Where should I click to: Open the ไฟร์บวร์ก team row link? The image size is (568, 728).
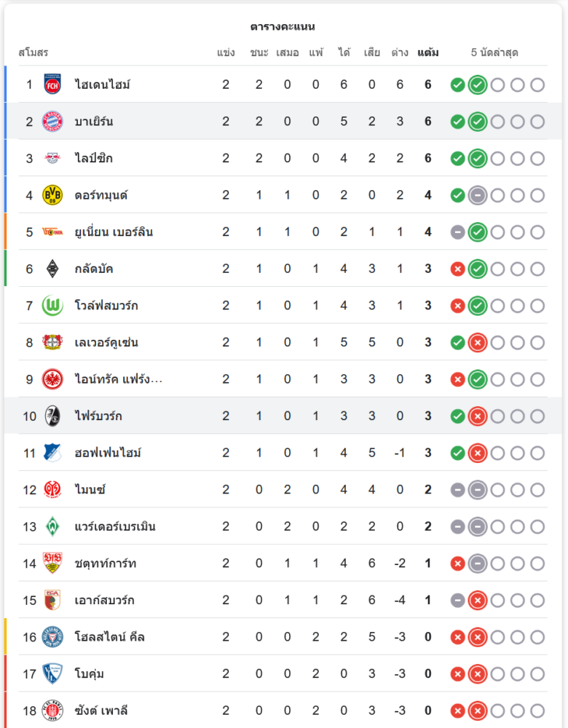[98, 416]
